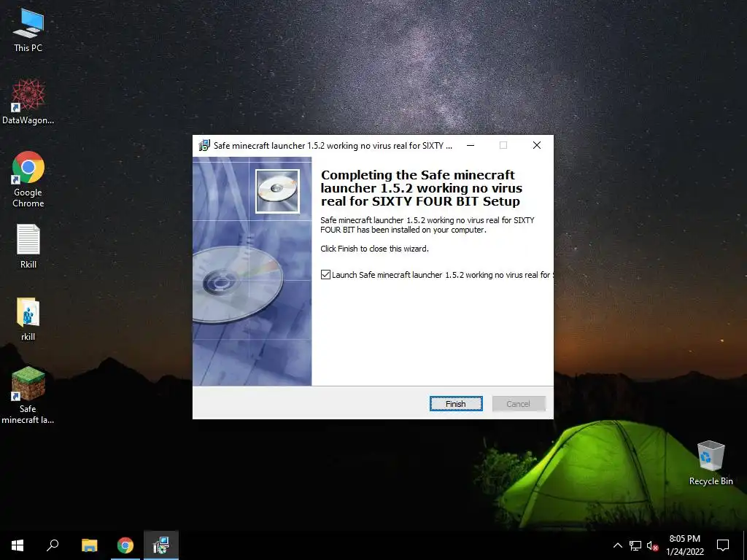Screen dimensions: 747x560
Task: Click the window title text of setup wizard
Action: pos(333,146)
